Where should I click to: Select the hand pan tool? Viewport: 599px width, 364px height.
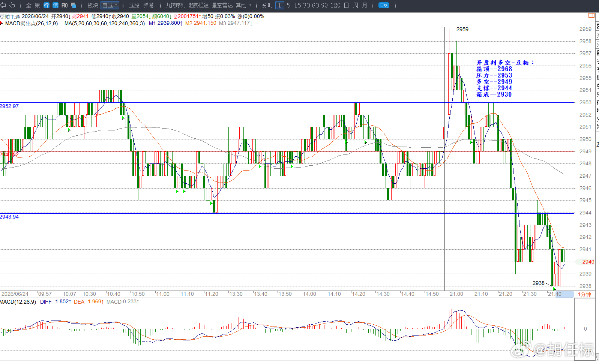12,5
